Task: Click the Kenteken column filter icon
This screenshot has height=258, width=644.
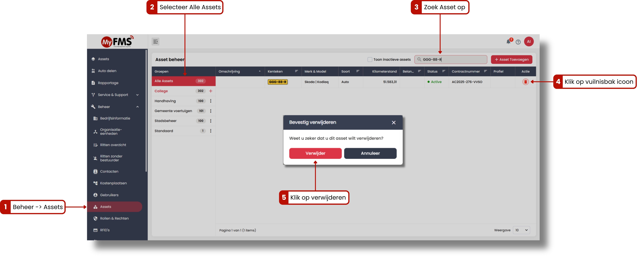Action: pyautogui.click(x=296, y=71)
